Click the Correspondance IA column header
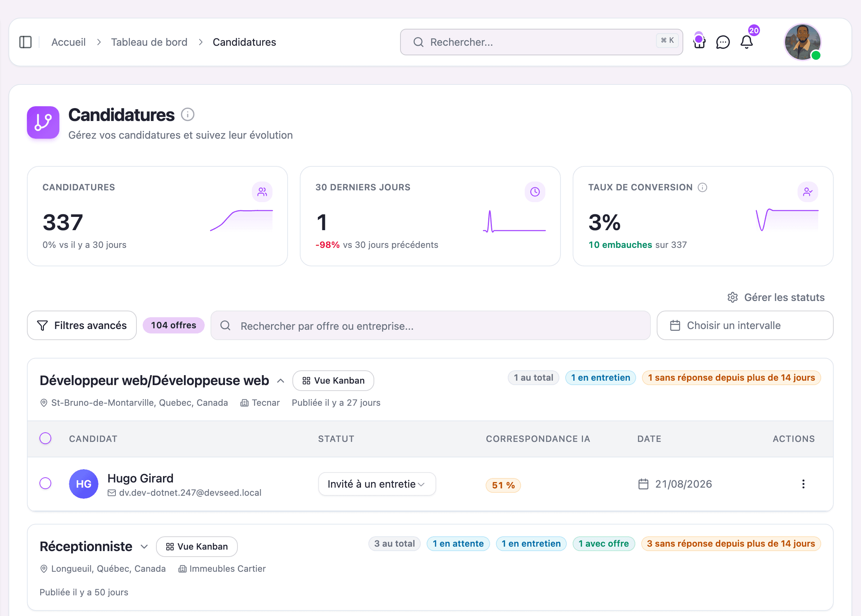This screenshot has height=616, width=861. click(538, 439)
